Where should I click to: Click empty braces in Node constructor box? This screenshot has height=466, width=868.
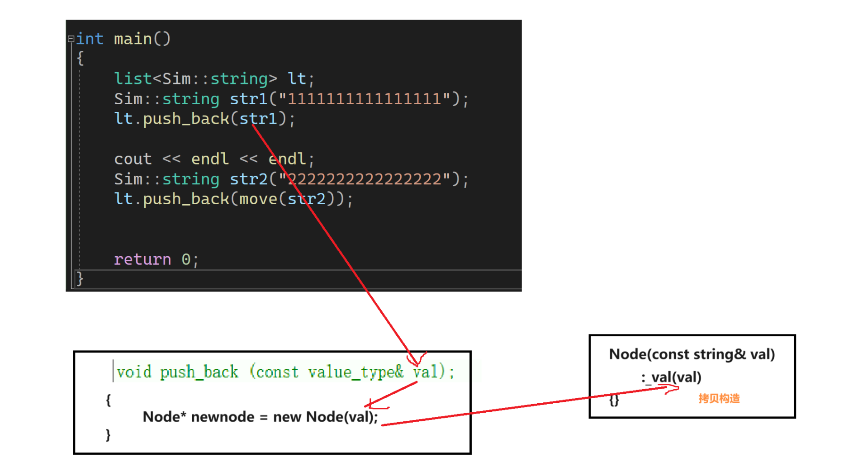tap(614, 400)
